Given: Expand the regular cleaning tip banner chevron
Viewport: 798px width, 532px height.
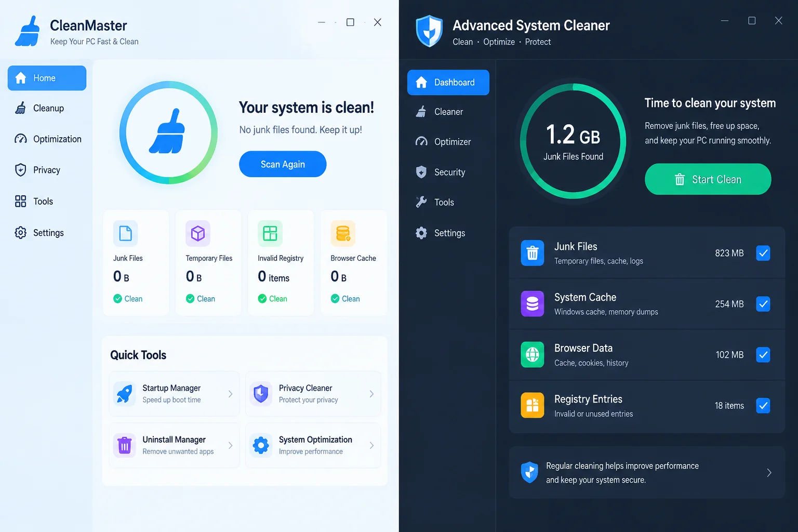Looking at the screenshot, I should pyautogui.click(x=769, y=473).
